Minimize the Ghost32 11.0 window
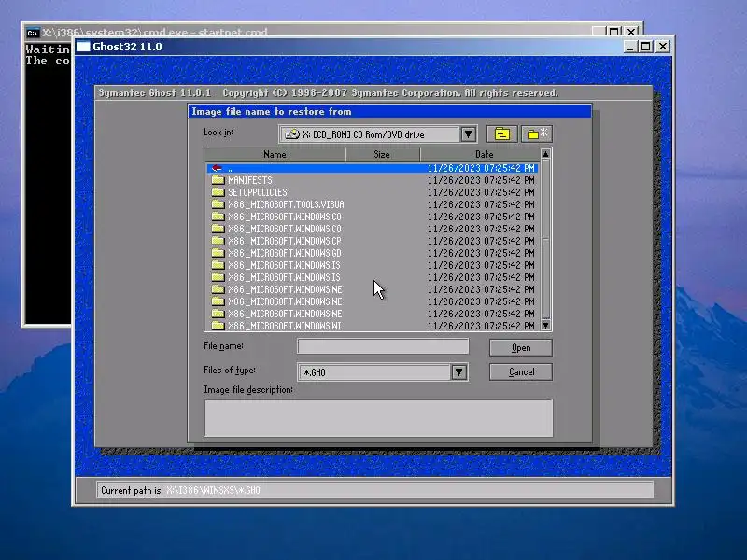This screenshot has height=560, width=747. tap(630, 47)
